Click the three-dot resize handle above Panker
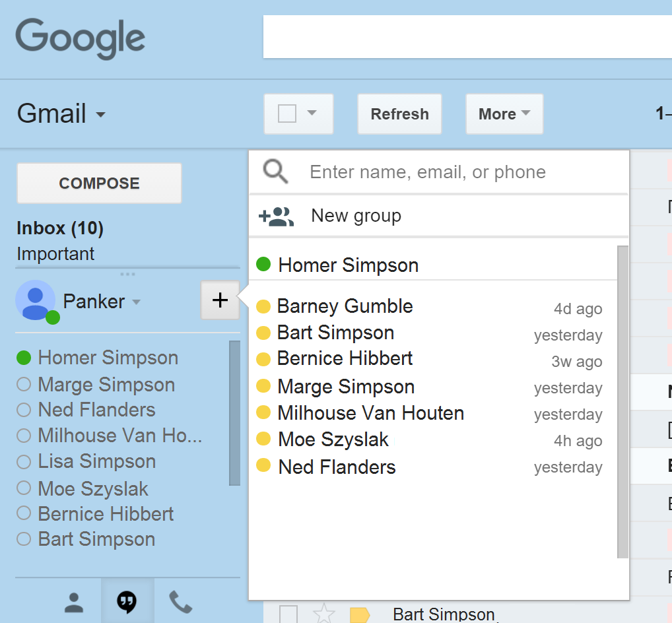This screenshot has width=672, height=623. (x=127, y=274)
